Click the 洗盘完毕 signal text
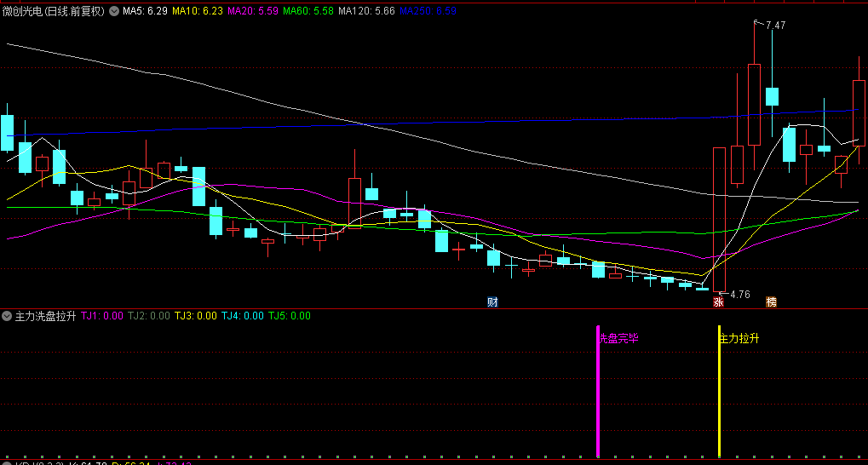 619,339
